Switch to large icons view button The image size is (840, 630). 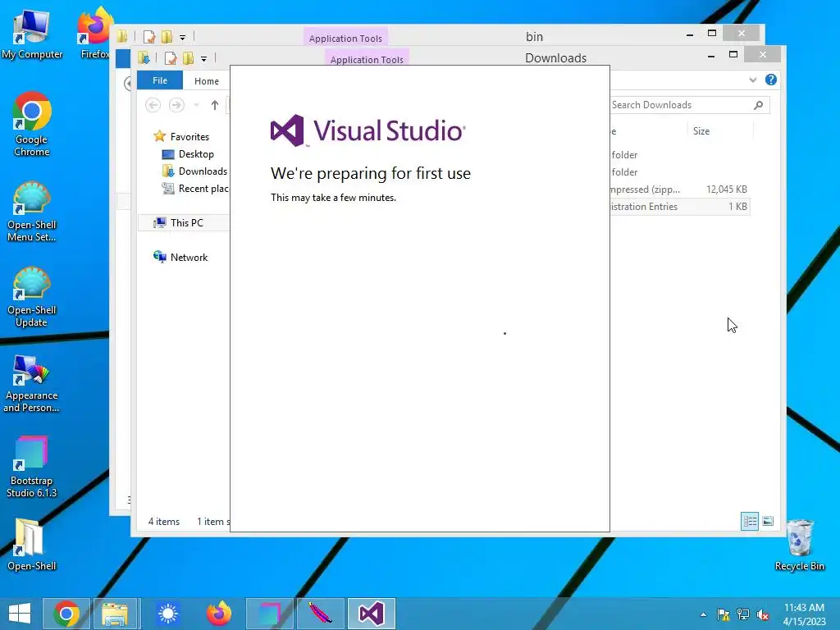pyautogui.click(x=768, y=521)
